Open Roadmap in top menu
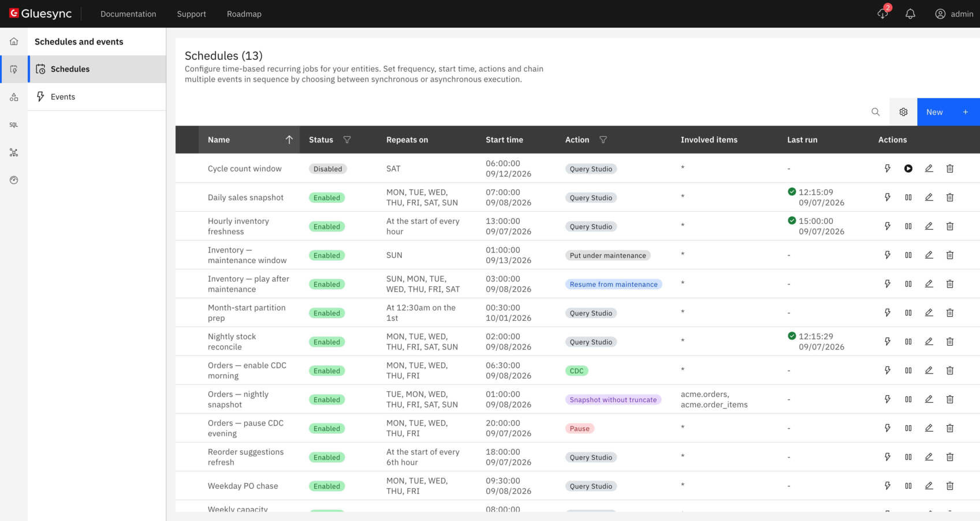 244,14
